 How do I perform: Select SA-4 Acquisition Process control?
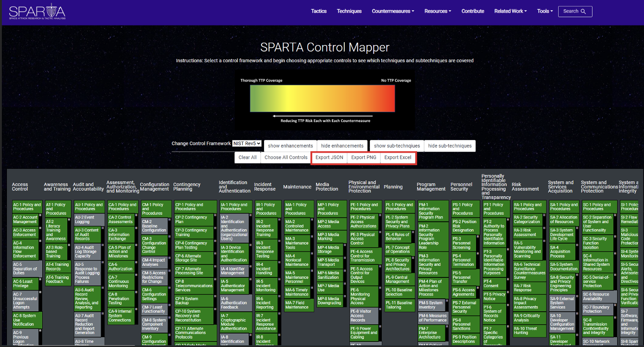click(x=562, y=251)
